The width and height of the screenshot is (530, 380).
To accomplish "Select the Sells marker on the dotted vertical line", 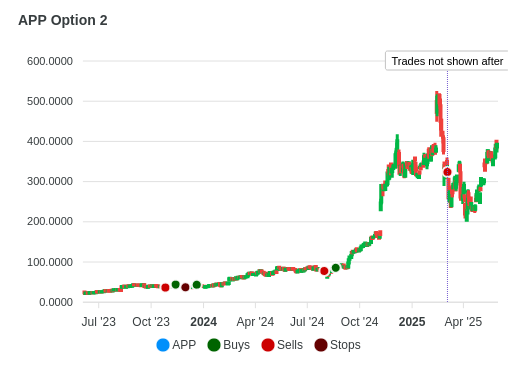I will click(x=447, y=172).
